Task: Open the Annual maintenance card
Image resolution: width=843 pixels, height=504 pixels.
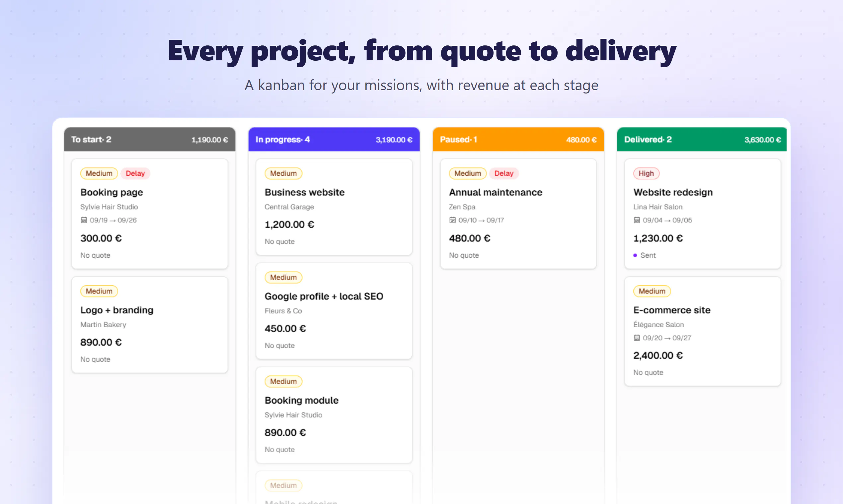Action: click(x=518, y=214)
